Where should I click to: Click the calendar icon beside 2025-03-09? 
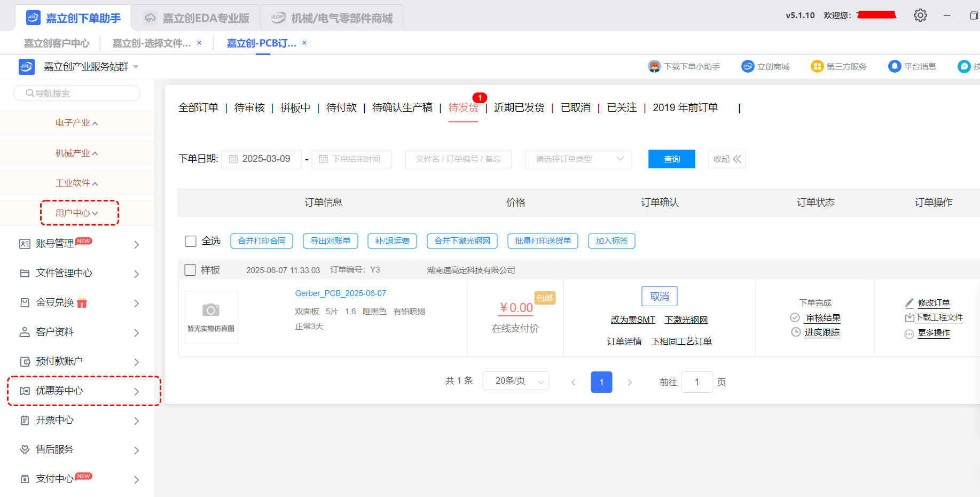point(233,159)
